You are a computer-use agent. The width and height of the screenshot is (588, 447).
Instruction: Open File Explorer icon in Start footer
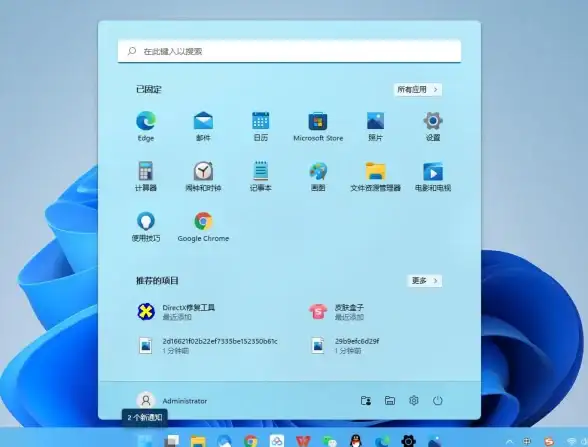(390, 400)
